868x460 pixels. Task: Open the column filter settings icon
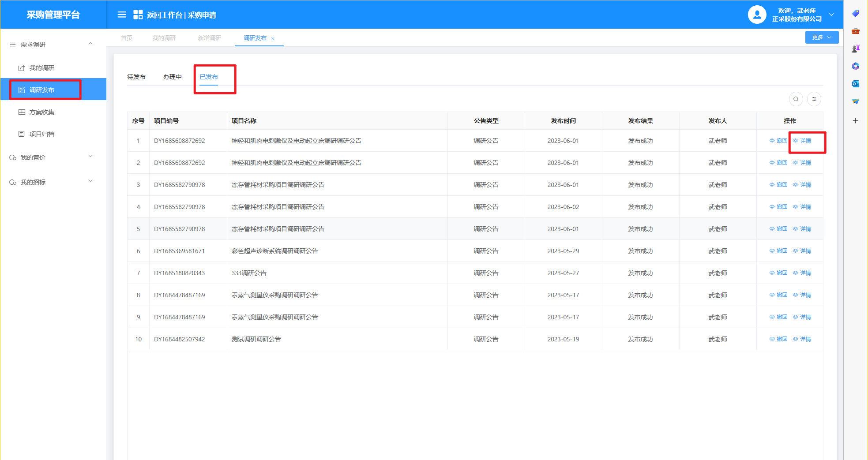coord(814,99)
